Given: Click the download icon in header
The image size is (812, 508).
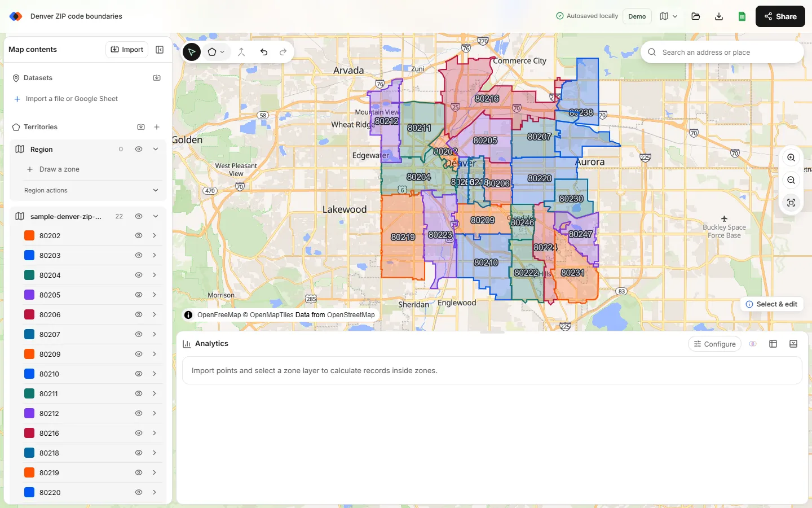Looking at the screenshot, I should 719,16.
